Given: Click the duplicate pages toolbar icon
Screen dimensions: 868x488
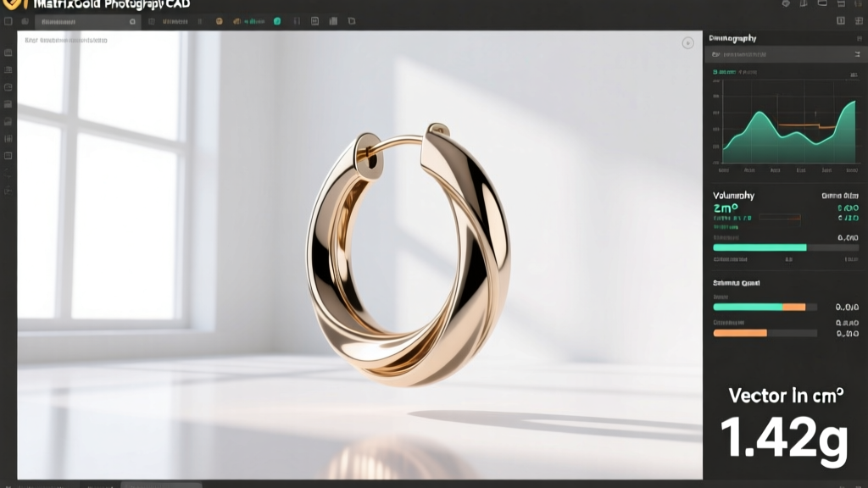Looking at the screenshot, I should (x=352, y=21).
